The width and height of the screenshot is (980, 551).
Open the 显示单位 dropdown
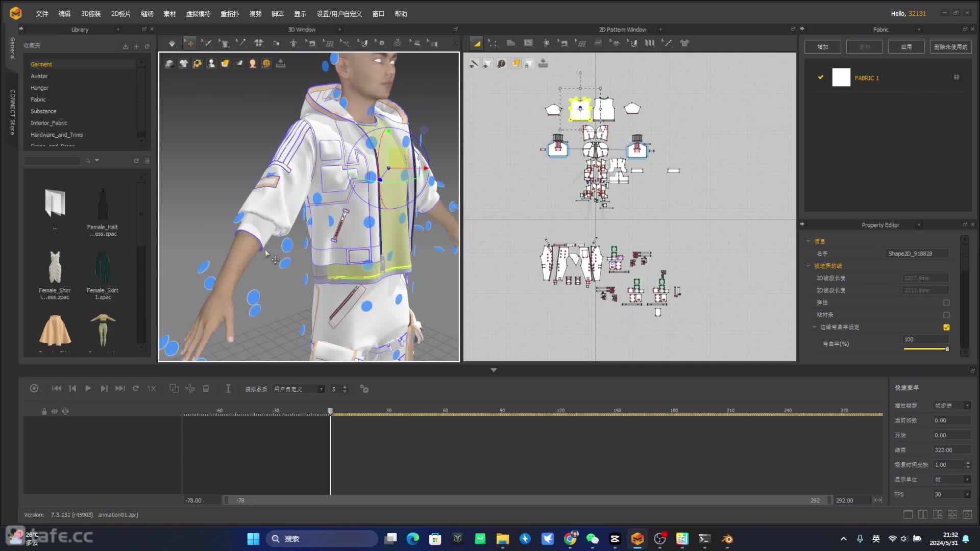(952, 480)
